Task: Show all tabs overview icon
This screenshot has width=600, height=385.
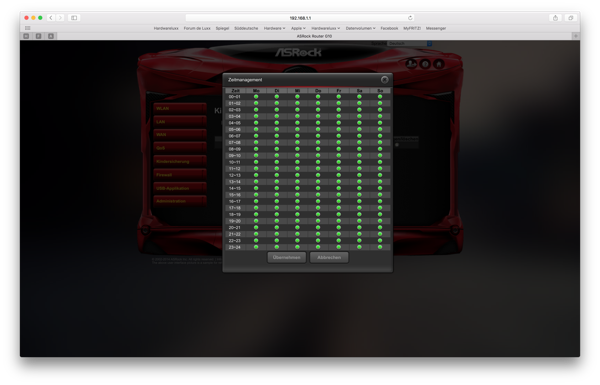Action: [571, 18]
